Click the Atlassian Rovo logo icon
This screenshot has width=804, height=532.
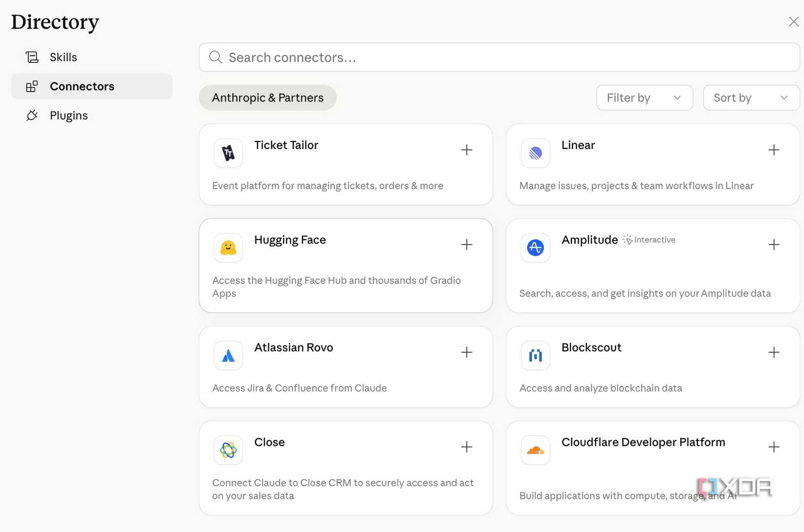tap(228, 356)
